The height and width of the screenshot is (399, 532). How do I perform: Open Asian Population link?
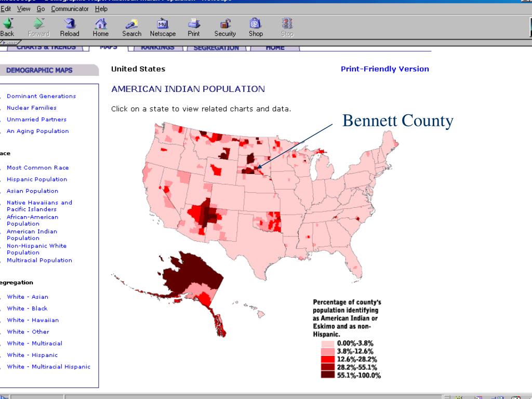(x=33, y=191)
